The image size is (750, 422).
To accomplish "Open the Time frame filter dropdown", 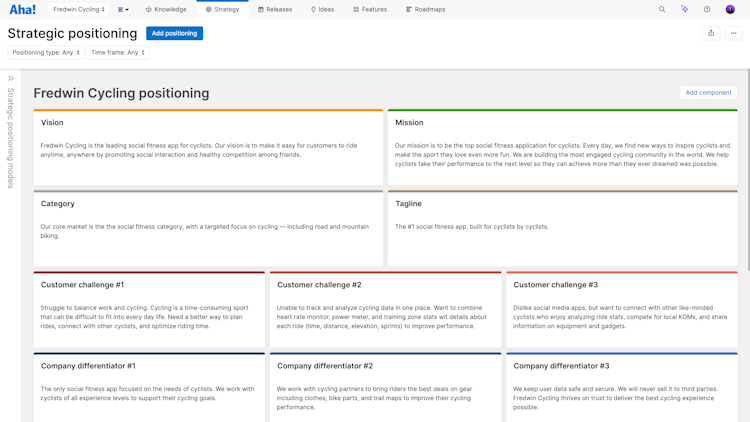I will click(118, 53).
